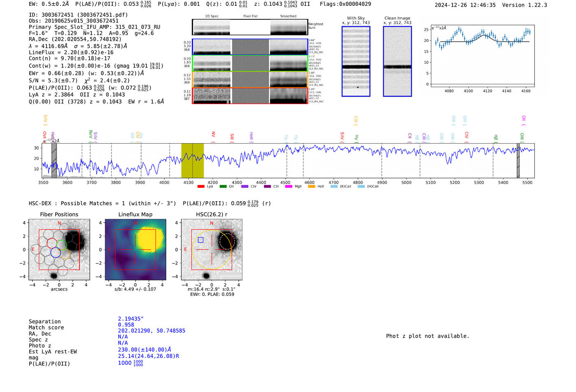
Task: Click the hatched gray band near 3550Å
Action: point(54,160)
